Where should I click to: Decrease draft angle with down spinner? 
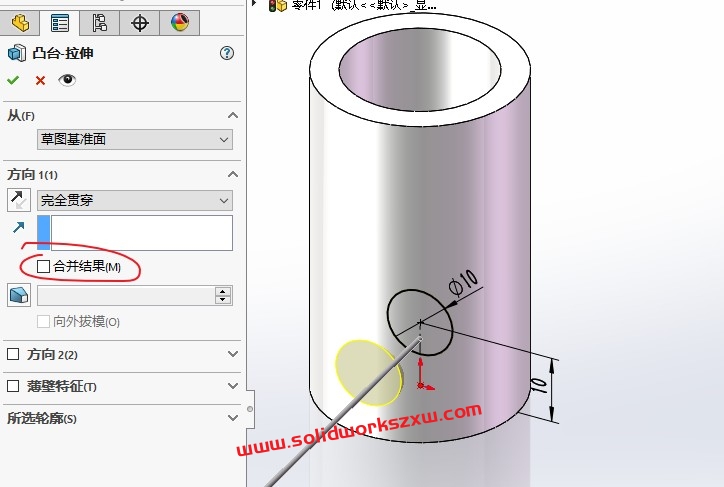[223, 300]
